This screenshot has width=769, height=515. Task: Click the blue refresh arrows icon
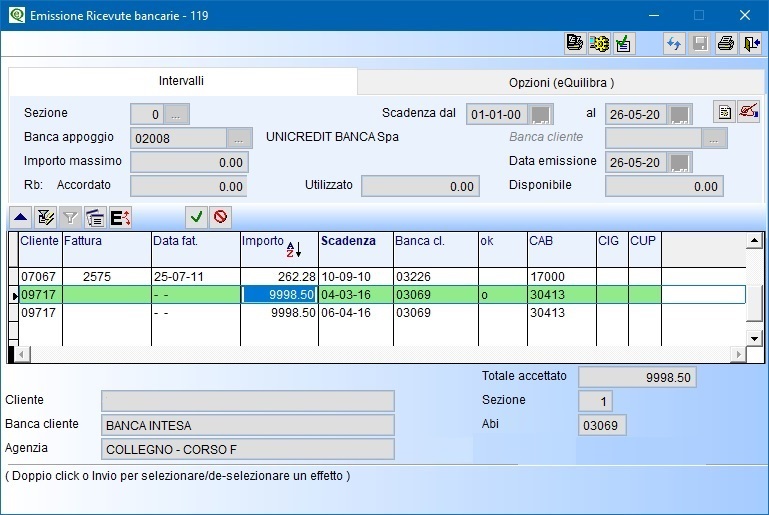(675, 43)
